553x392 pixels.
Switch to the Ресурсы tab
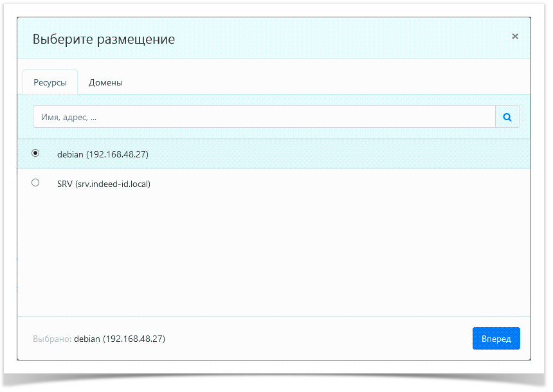click(x=50, y=83)
